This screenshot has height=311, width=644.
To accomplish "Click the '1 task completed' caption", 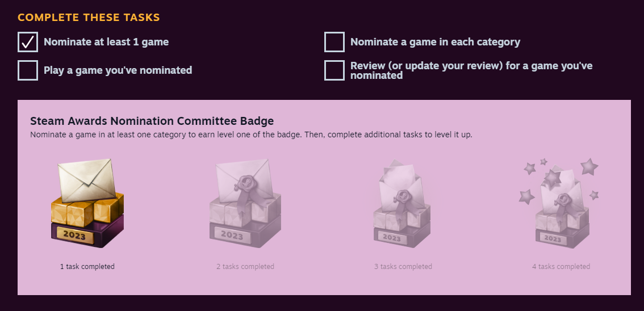I will click(x=87, y=267).
